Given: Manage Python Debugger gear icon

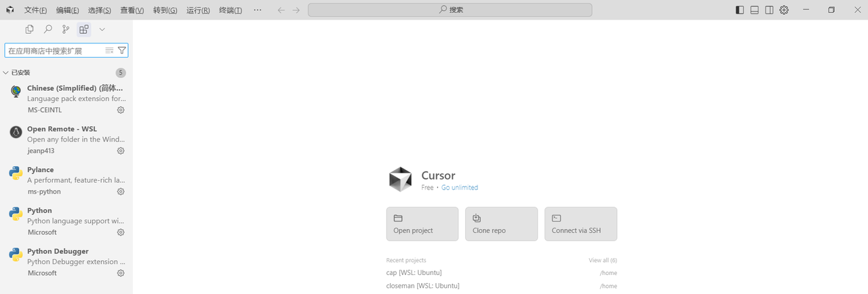Looking at the screenshot, I should pos(121,273).
